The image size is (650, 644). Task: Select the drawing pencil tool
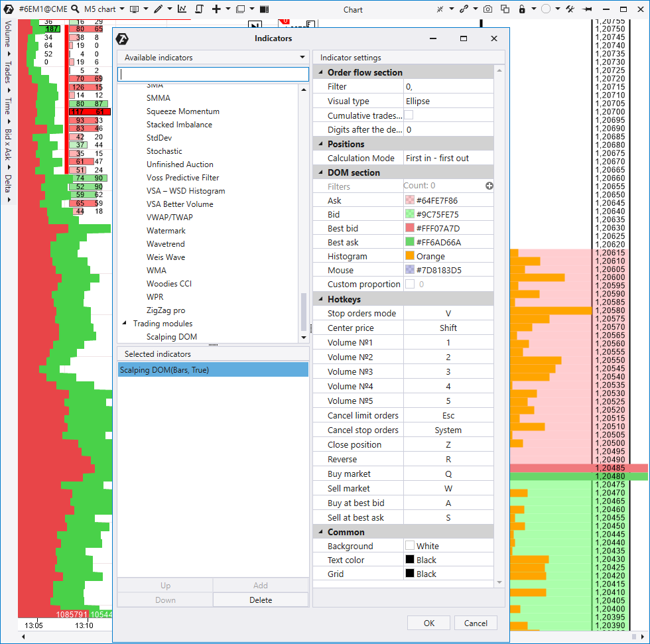[x=159, y=9]
